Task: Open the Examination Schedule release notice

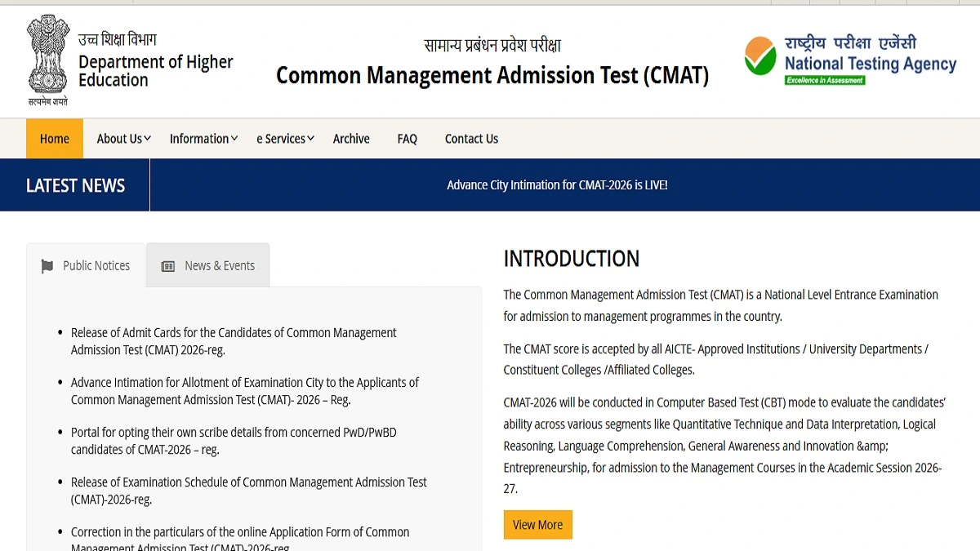Action: pos(248,491)
